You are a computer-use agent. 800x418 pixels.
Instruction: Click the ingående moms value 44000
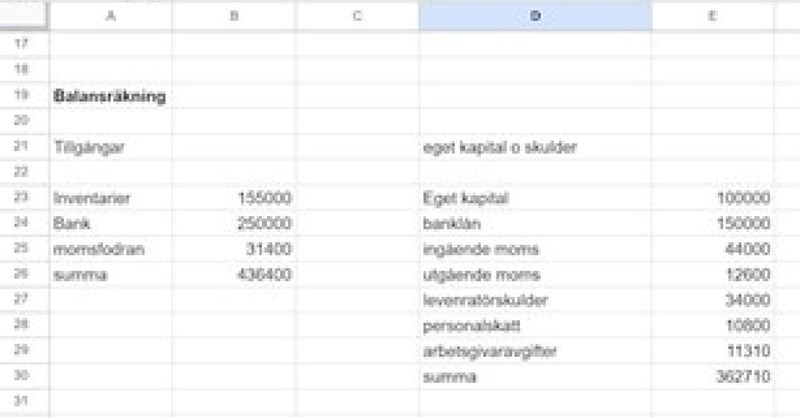(712, 249)
